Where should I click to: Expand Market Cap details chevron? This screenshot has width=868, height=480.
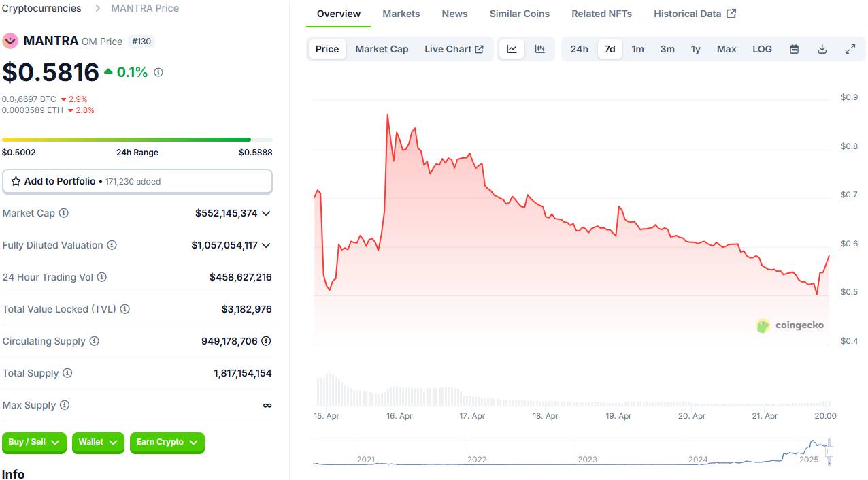(x=266, y=213)
